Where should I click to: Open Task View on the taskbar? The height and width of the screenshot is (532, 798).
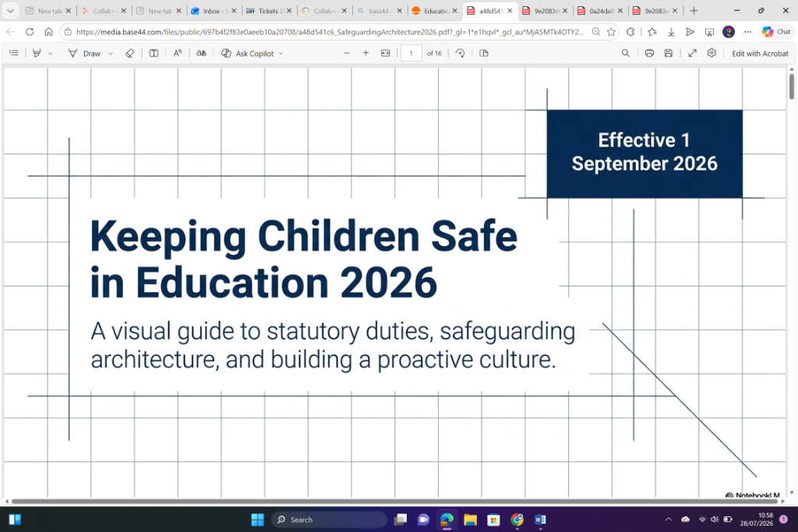tap(401, 520)
